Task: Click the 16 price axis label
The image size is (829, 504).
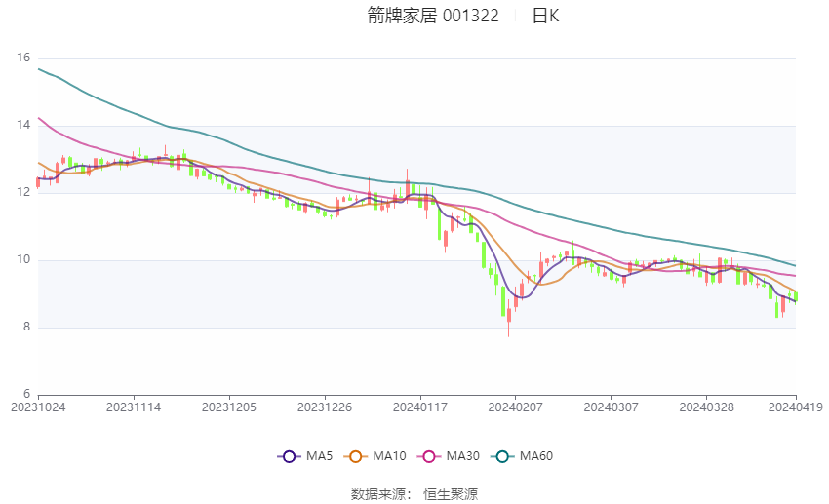Action: (x=23, y=58)
